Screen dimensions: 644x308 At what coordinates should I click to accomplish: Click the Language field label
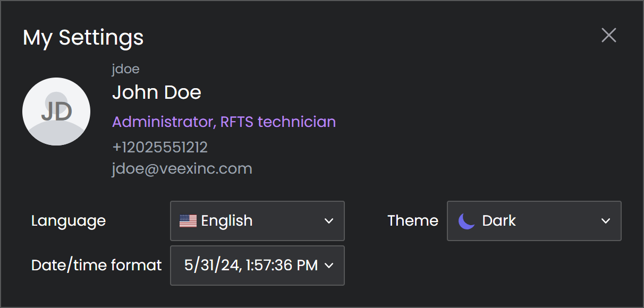coord(69,221)
